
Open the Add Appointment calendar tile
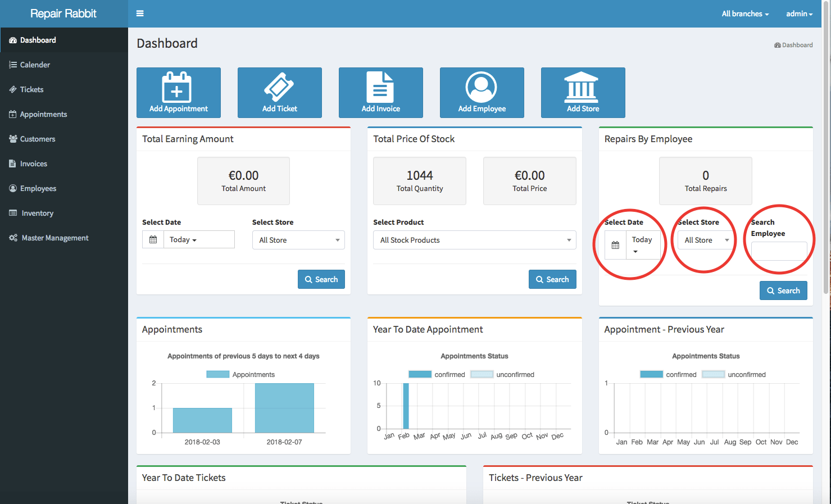pyautogui.click(x=179, y=93)
